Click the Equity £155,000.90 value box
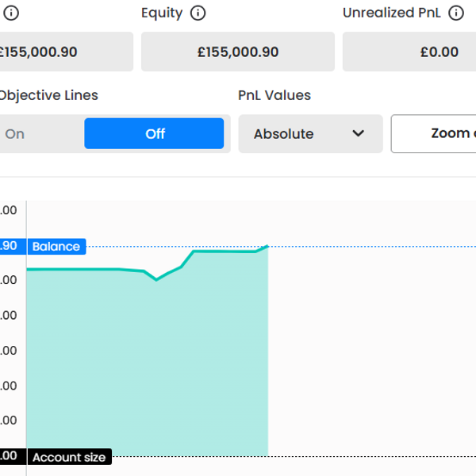 point(238,52)
